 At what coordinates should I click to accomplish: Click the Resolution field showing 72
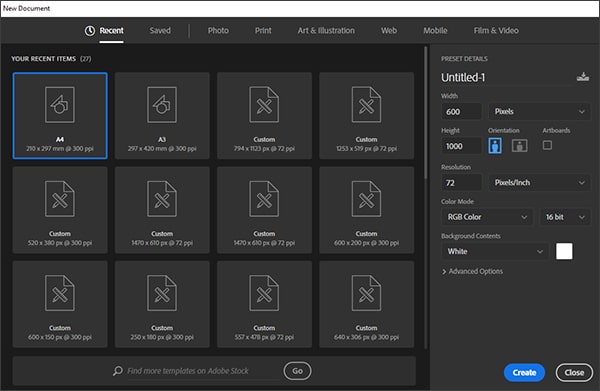pos(461,182)
